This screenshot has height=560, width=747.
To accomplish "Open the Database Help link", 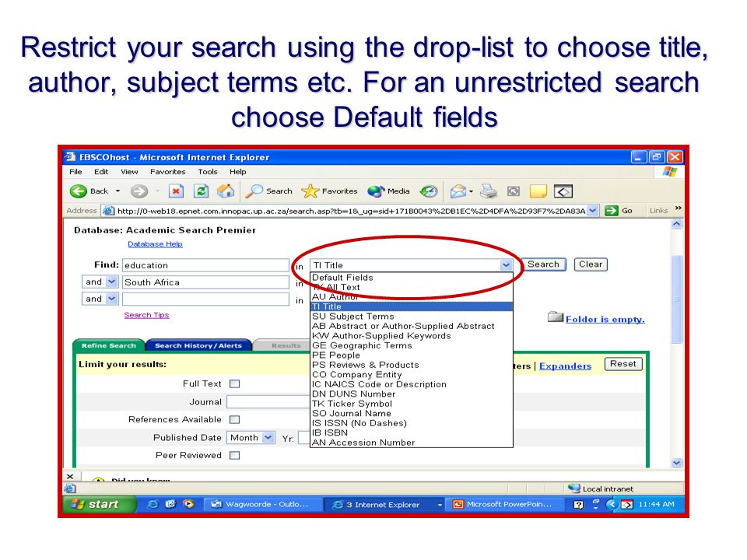I will pos(156,243).
